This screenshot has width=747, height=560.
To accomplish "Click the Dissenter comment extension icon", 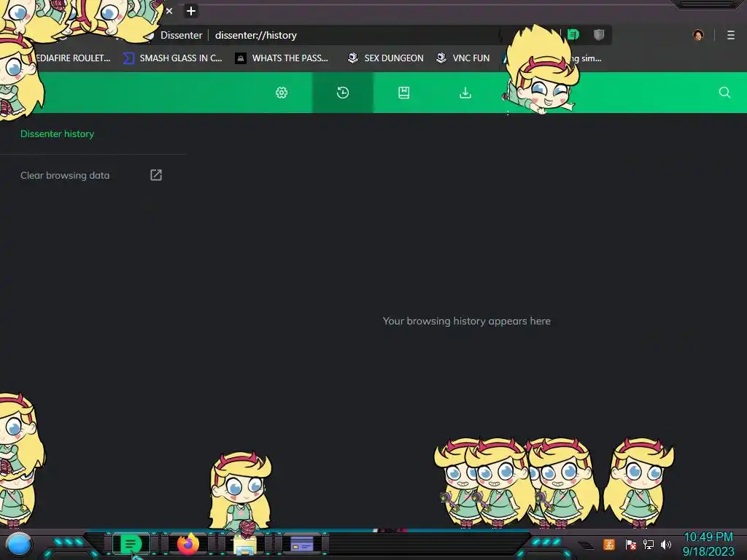I will pyautogui.click(x=573, y=34).
